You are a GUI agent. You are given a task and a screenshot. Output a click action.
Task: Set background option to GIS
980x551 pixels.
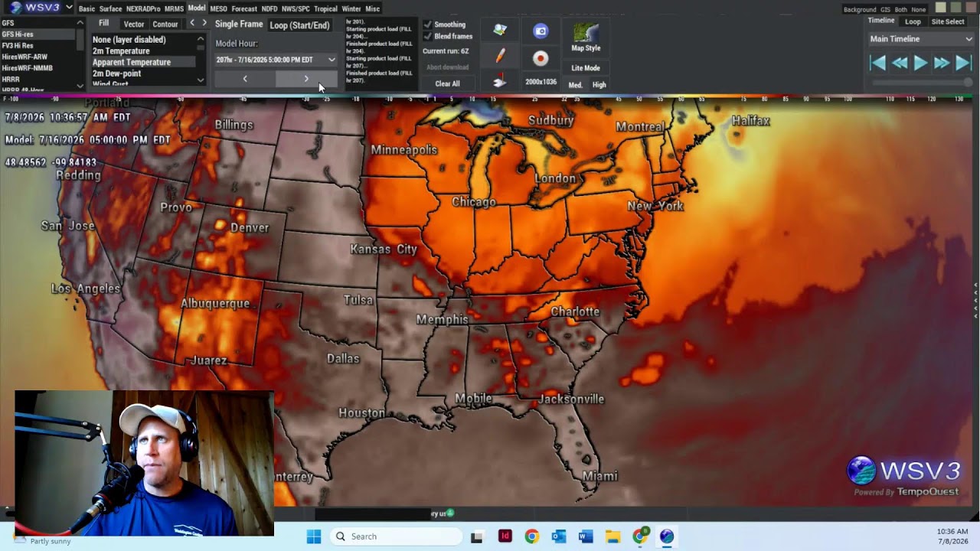[x=885, y=9]
